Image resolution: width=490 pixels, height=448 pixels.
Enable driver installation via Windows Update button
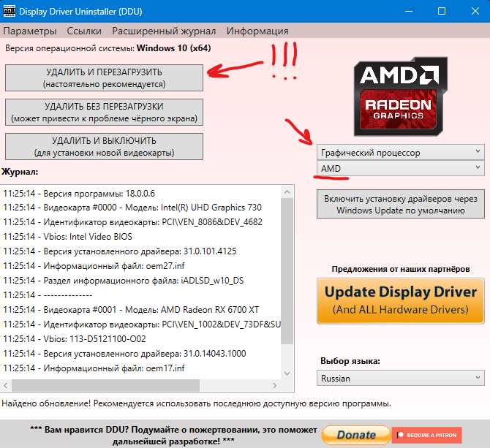pos(401,204)
